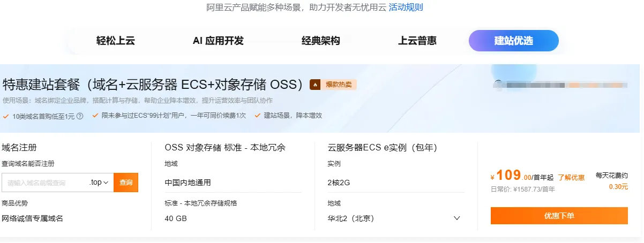Click the 中国内地通用 OSS region field
Viewport: 644px width, 243px height.
(x=188, y=183)
